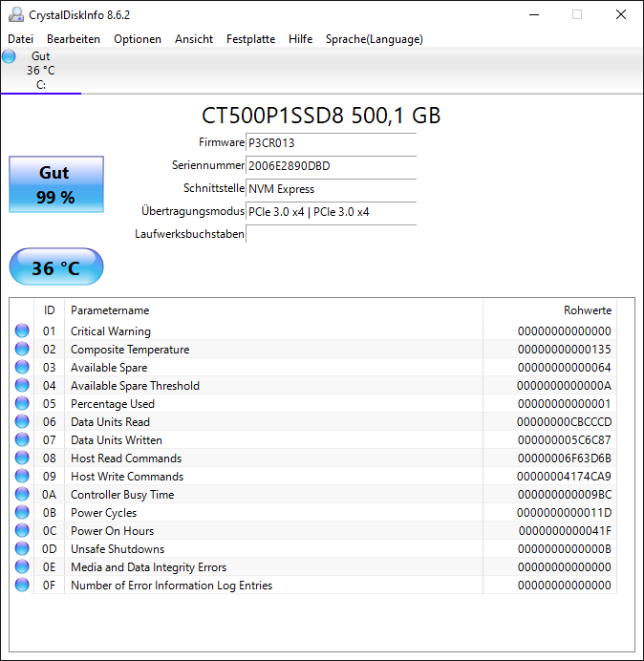This screenshot has height=661, width=644.
Task: Click the blue status orb beside the C: drive
Action: point(9,56)
